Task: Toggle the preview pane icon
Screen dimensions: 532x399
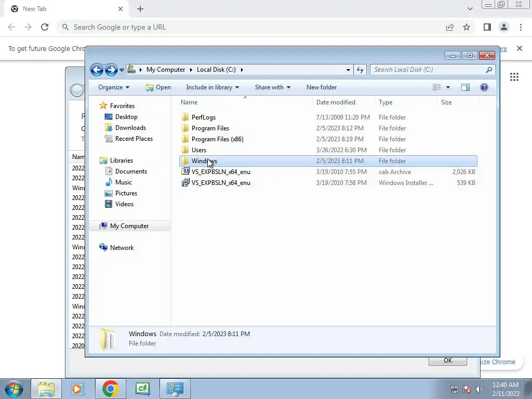Action: tap(465, 87)
